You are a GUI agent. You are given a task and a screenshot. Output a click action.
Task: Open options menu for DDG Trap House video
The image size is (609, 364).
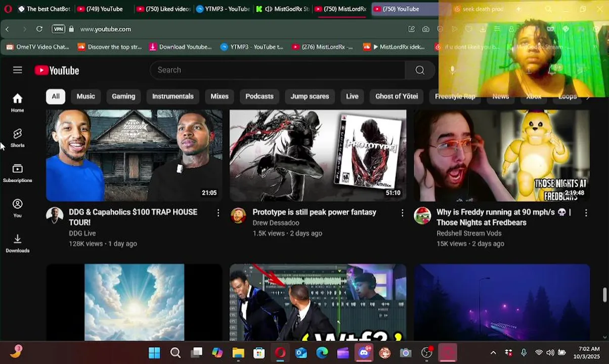tap(219, 213)
